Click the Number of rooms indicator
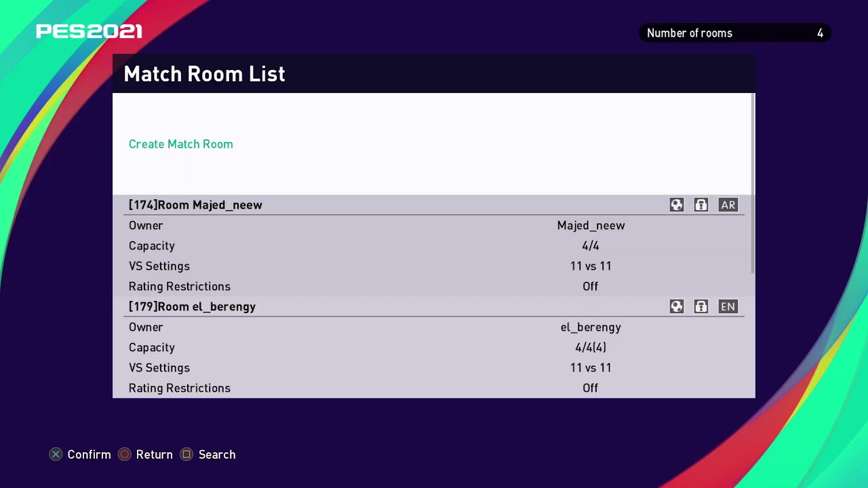The width and height of the screenshot is (868, 488). pyautogui.click(x=735, y=33)
